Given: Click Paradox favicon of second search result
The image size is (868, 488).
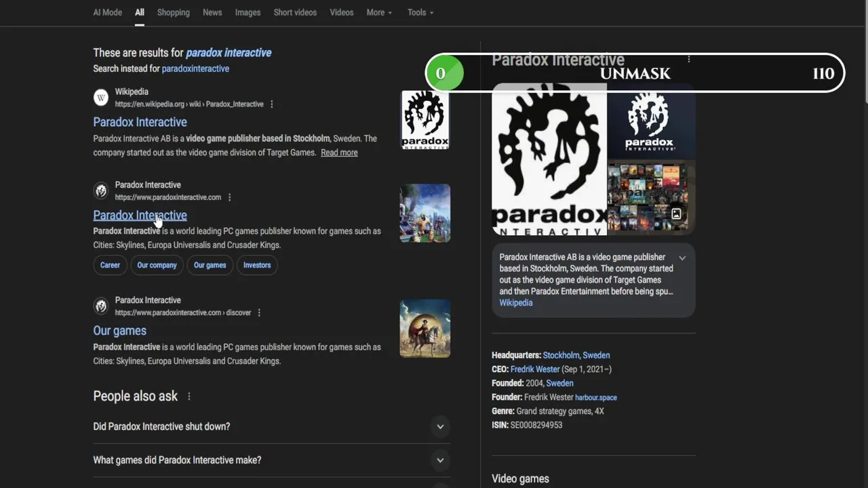Looking at the screenshot, I should (101, 190).
